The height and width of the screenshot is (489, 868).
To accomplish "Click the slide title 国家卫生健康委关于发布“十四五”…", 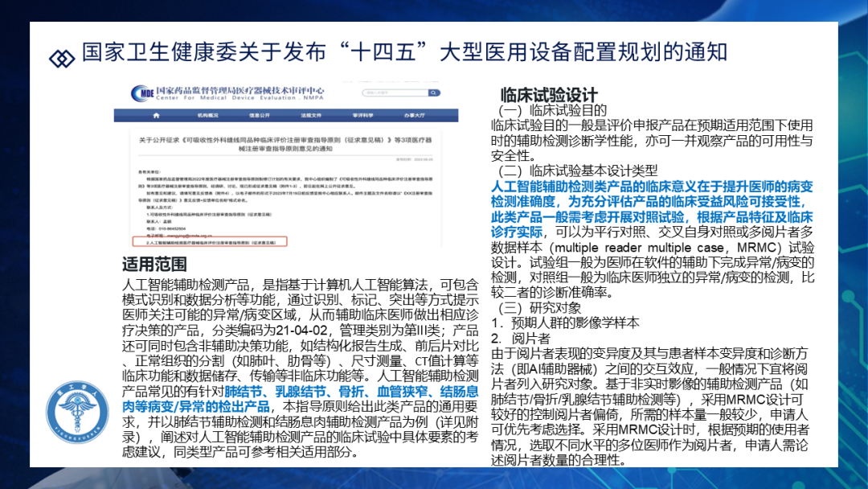I will [x=404, y=52].
